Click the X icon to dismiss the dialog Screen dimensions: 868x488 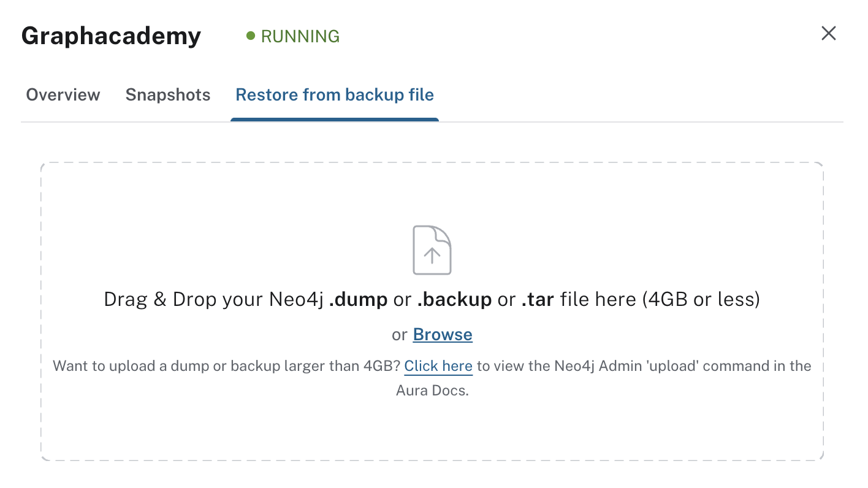[828, 33]
